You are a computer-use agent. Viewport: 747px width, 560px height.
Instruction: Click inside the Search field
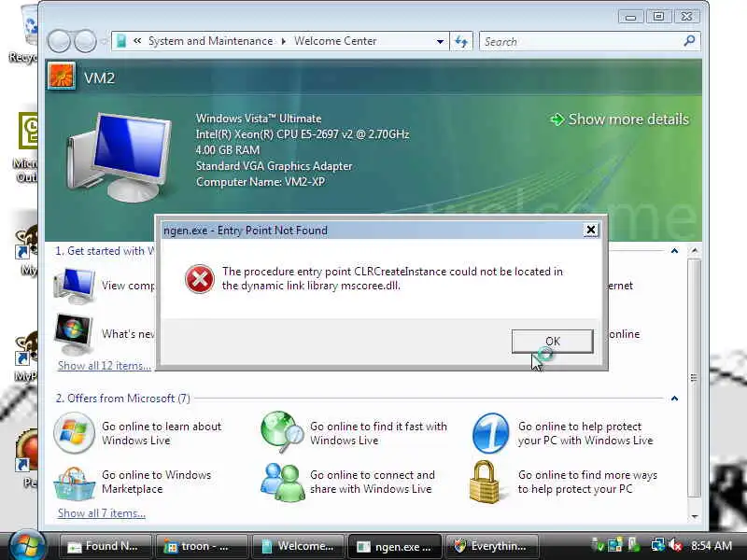click(x=581, y=41)
